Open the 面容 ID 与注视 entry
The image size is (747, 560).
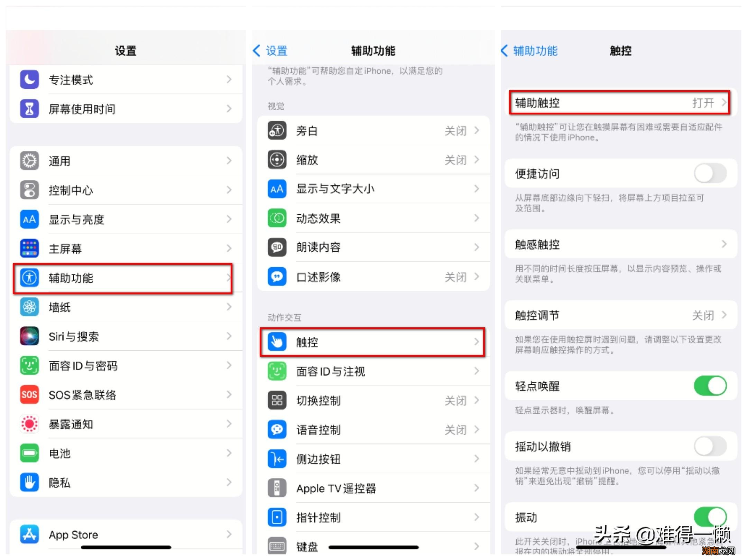point(373,372)
